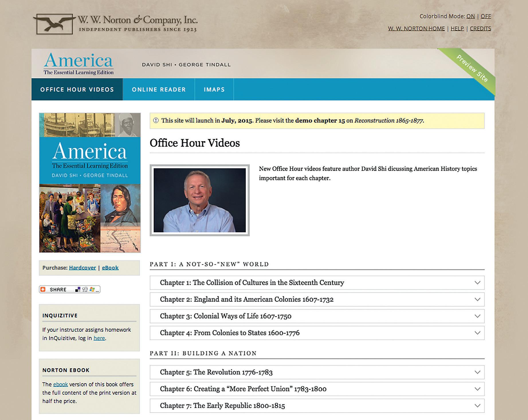Open the 'ebook' link in Norton Ebook box
This screenshot has width=528, height=420.
pos(60,384)
